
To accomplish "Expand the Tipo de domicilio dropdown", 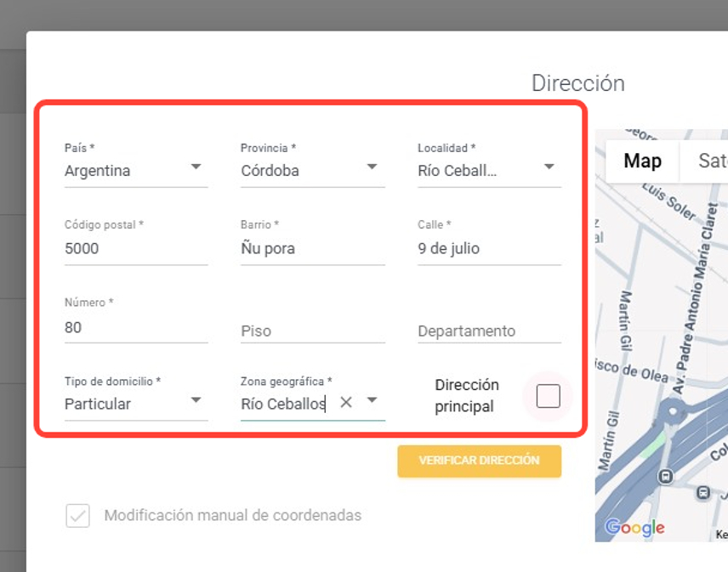I will [196, 400].
